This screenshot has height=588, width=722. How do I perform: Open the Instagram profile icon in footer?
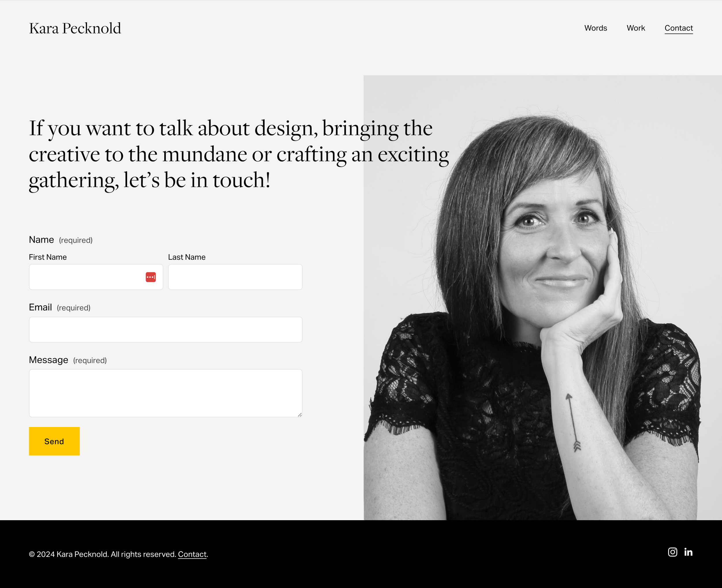pos(673,552)
